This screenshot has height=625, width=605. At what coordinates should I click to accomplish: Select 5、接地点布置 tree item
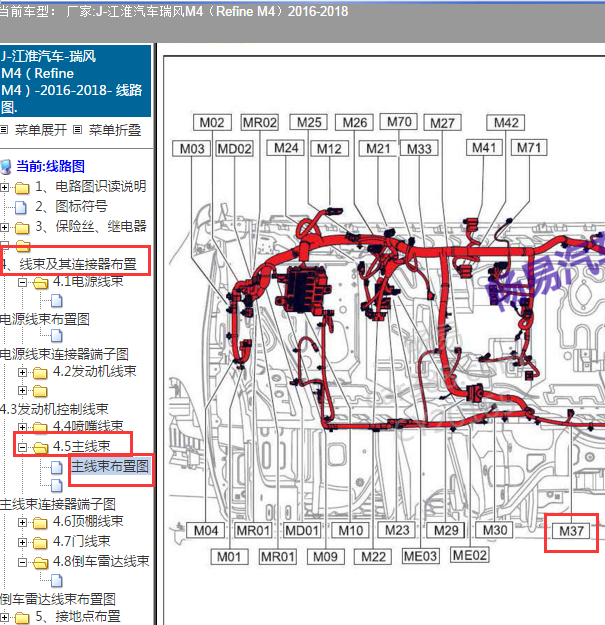click(x=78, y=616)
